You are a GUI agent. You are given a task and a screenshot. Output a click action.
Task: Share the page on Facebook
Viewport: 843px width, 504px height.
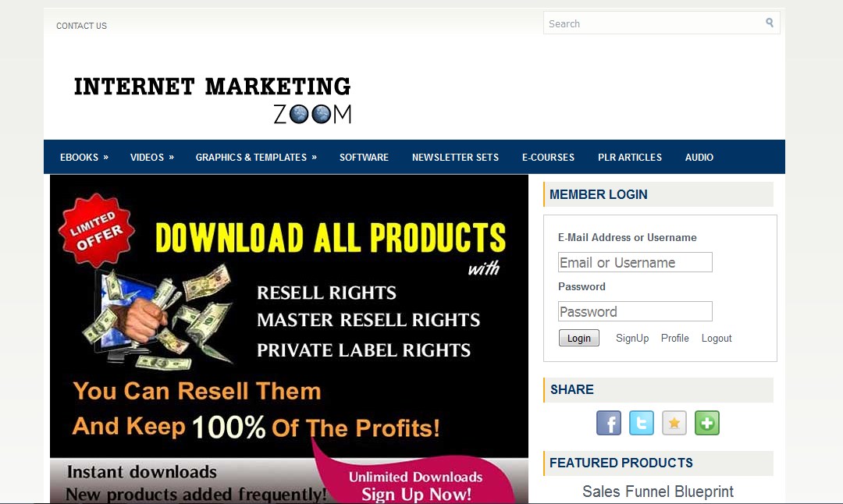point(609,423)
